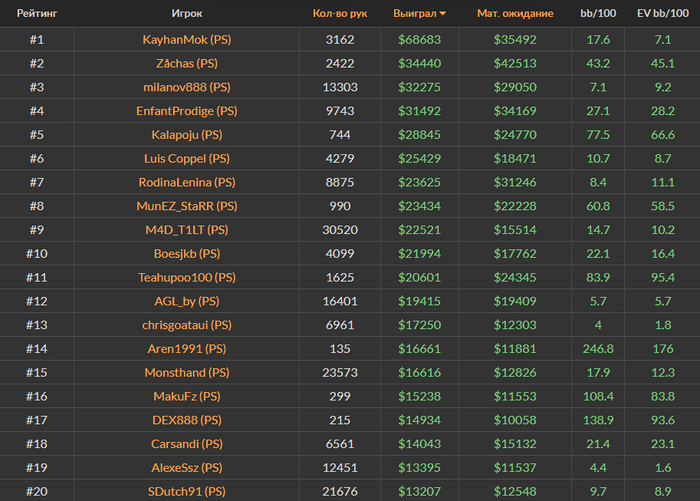The image size is (700, 501).
Task: Sort by EV bb/100 column header
Action: (x=662, y=14)
